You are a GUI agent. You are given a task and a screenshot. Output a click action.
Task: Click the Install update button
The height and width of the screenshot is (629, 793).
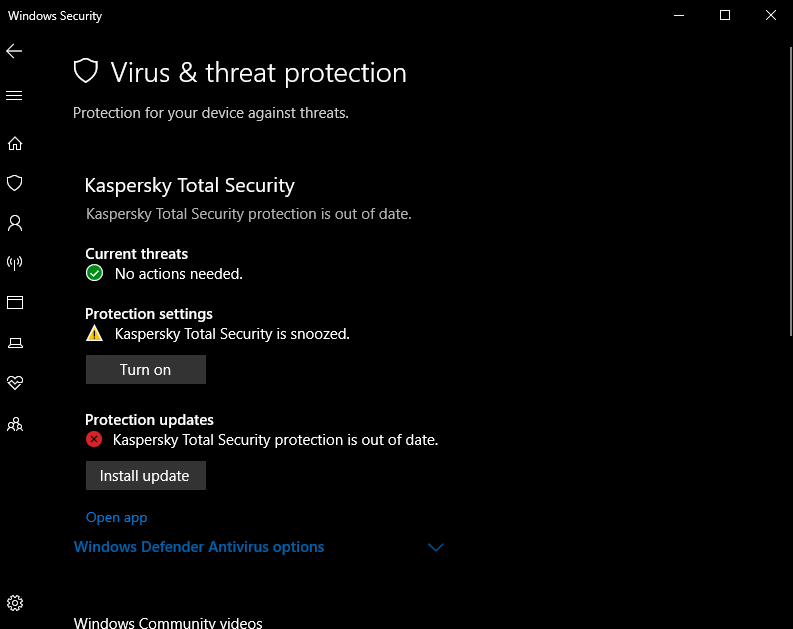pyautogui.click(x=145, y=476)
